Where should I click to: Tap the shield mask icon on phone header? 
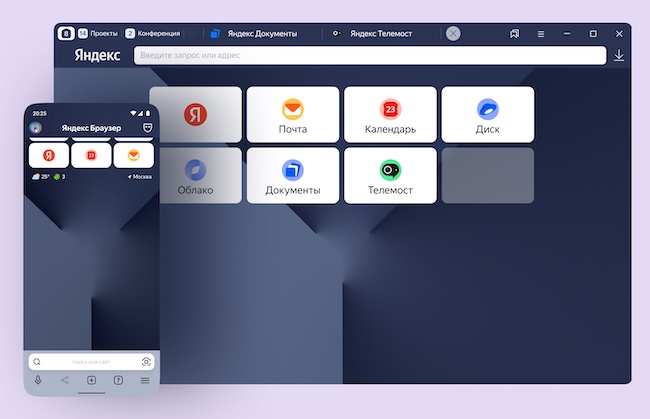tap(147, 128)
